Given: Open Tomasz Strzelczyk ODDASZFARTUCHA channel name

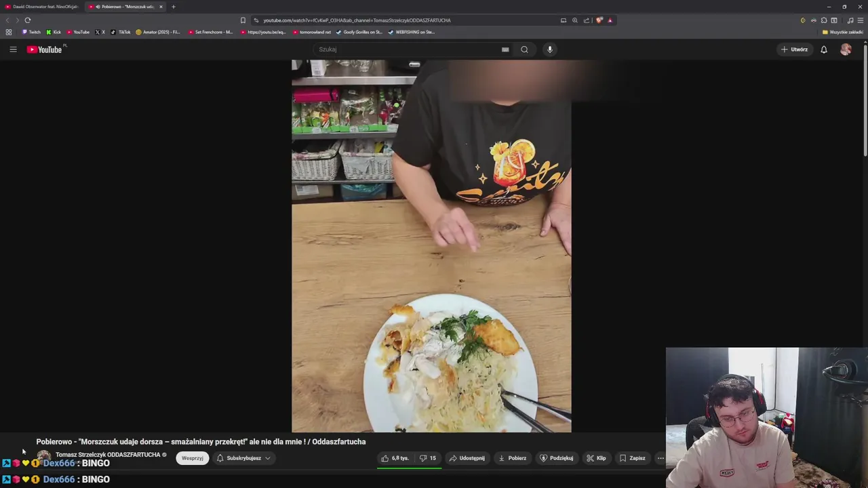Looking at the screenshot, I should [108, 455].
